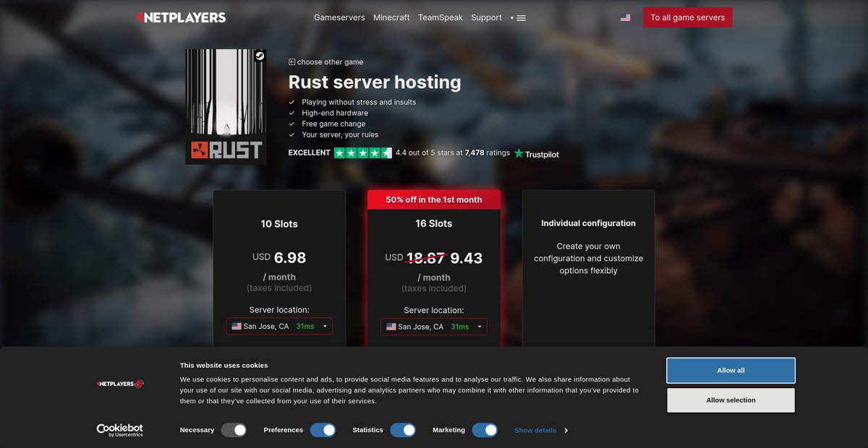Viewport: 868px width, 448px height.
Task: Open the Minecraft menu item
Action: coord(391,17)
